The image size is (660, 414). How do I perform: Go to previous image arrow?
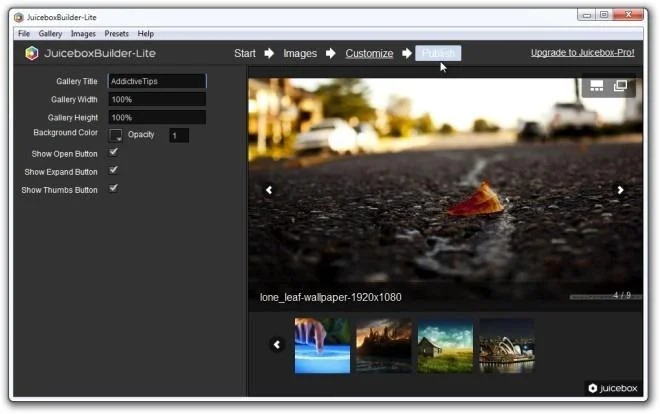coord(269,190)
